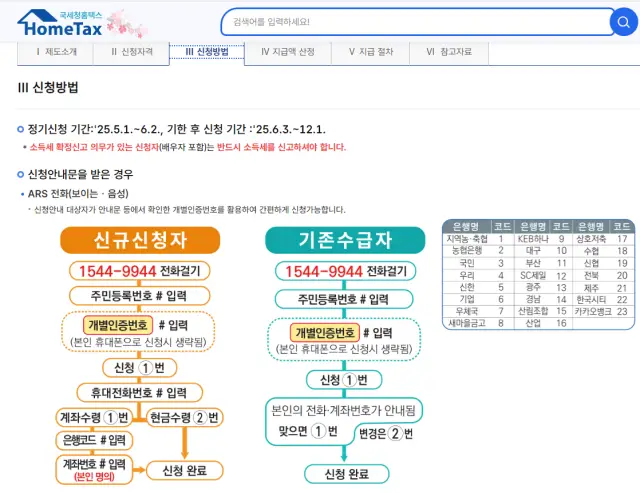Focus the search keyword input field
This screenshot has height=493, width=640.
(418, 22)
